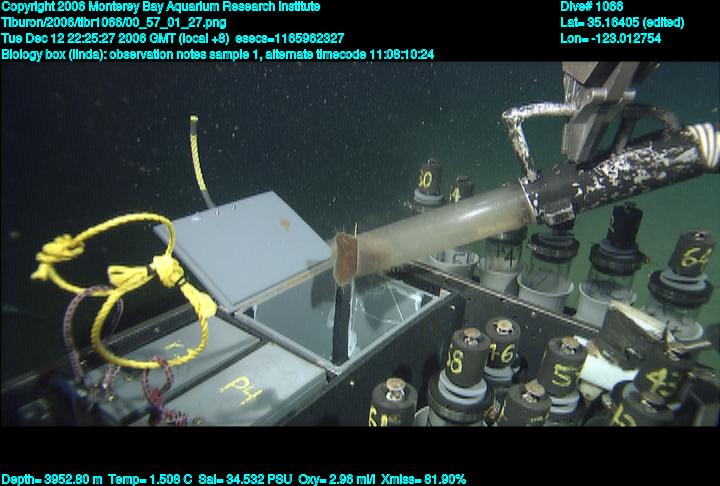
Task: Click the push core cap numbered 46
Action: click(502, 343)
